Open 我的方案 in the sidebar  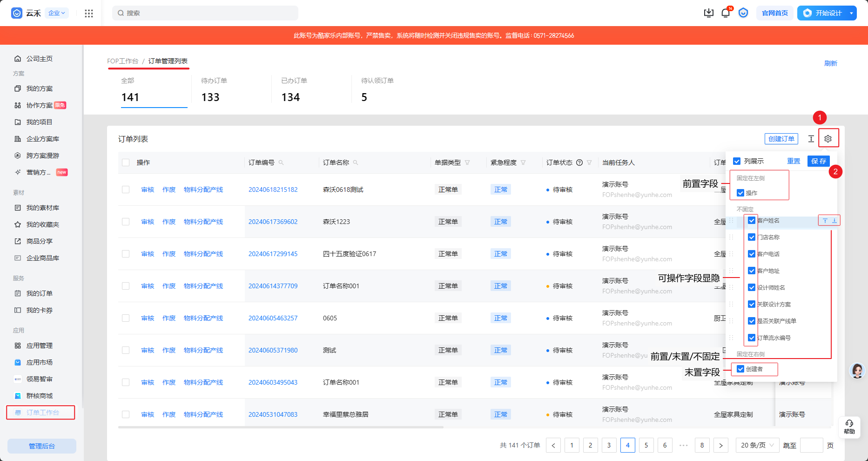(40, 88)
